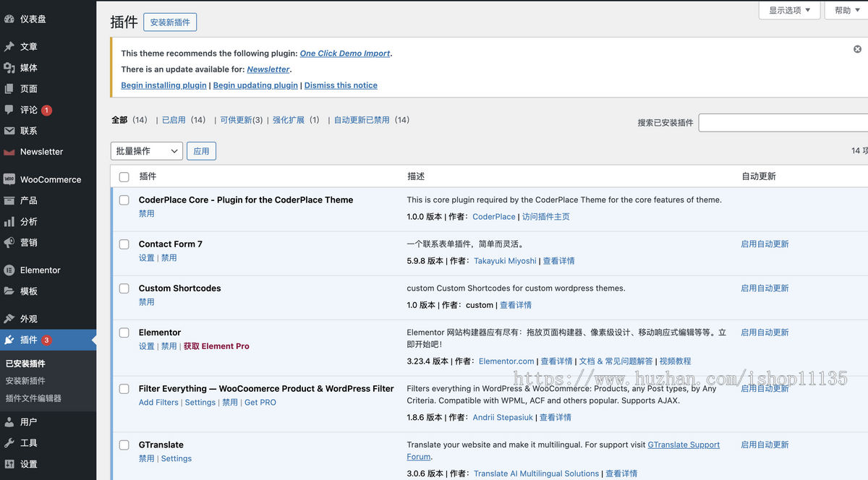The height and width of the screenshot is (480, 868).
Task: Click the Media library icon
Action: pos(9,67)
